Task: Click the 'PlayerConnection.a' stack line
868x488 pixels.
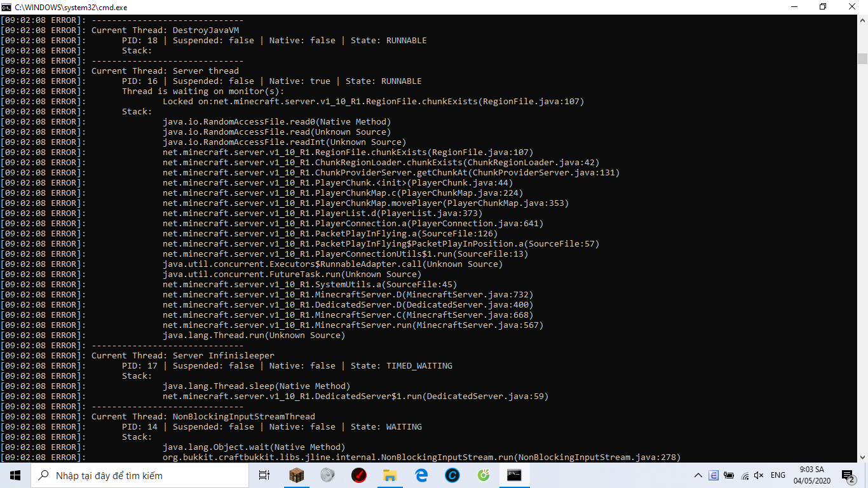Action: (x=353, y=223)
